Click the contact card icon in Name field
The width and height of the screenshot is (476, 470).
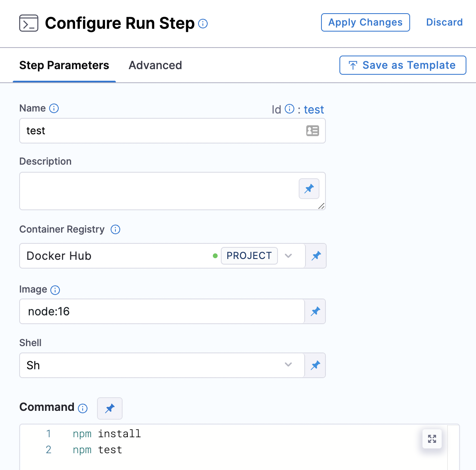[313, 131]
